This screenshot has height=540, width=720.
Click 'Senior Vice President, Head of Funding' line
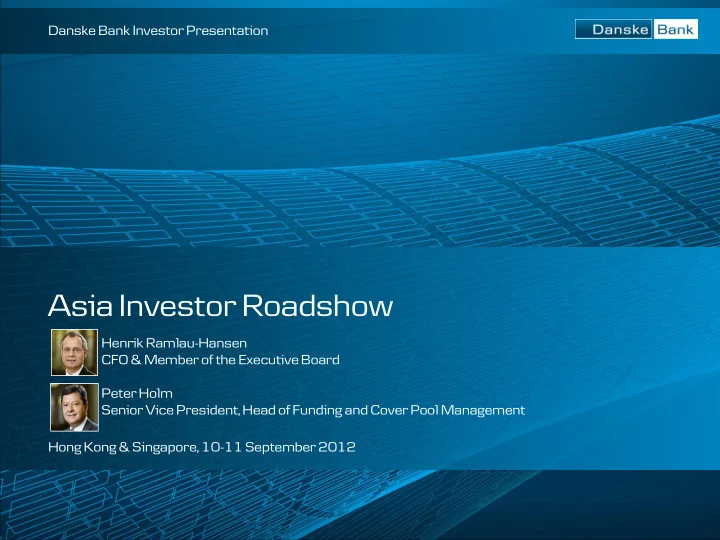[313, 410]
